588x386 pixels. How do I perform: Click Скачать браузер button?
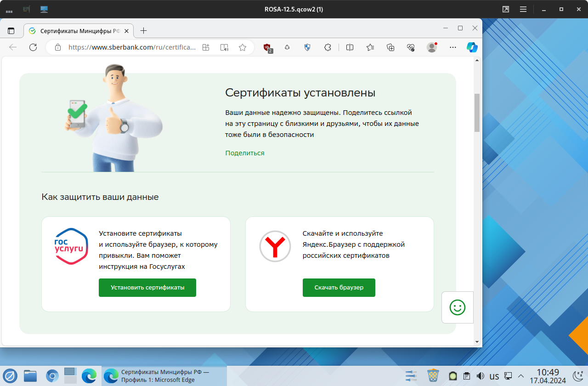(339, 288)
